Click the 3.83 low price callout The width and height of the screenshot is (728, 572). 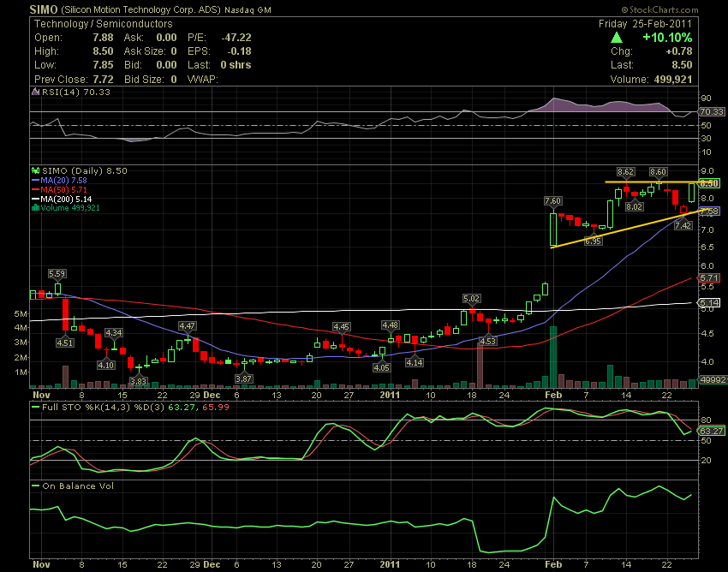[x=139, y=381]
